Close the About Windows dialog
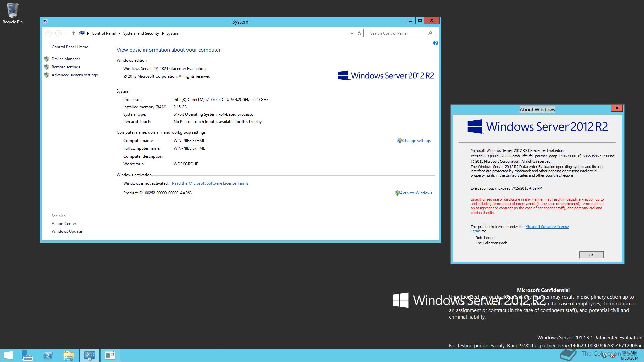 click(x=616, y=108)
